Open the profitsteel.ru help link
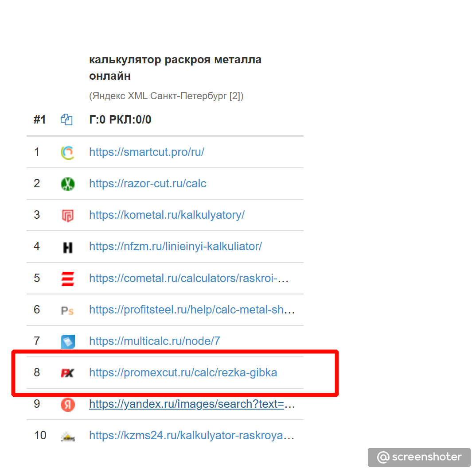 coord(192,310)
